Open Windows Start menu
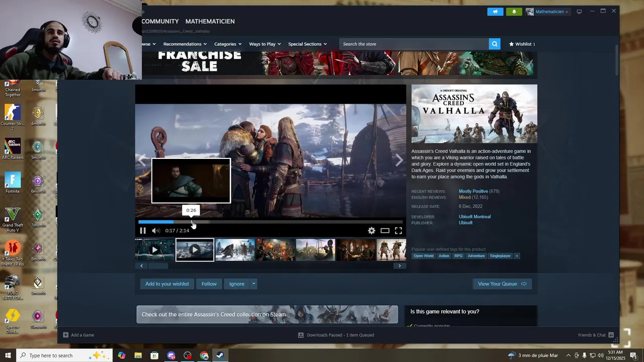644x362 pixels. coord(8,355)
